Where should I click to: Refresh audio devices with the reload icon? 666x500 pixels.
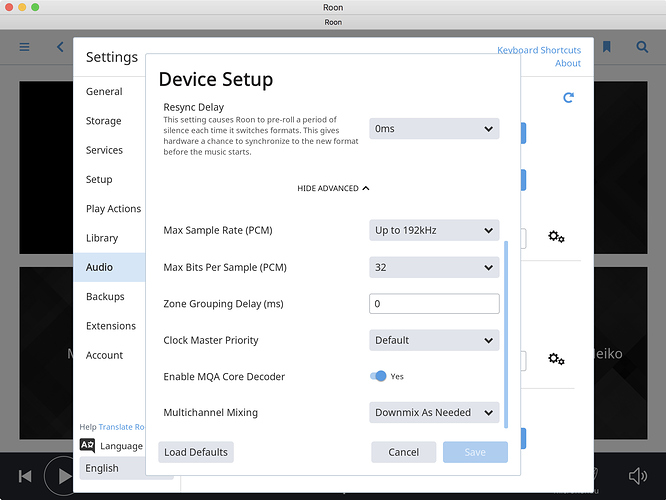click(568, 98)
